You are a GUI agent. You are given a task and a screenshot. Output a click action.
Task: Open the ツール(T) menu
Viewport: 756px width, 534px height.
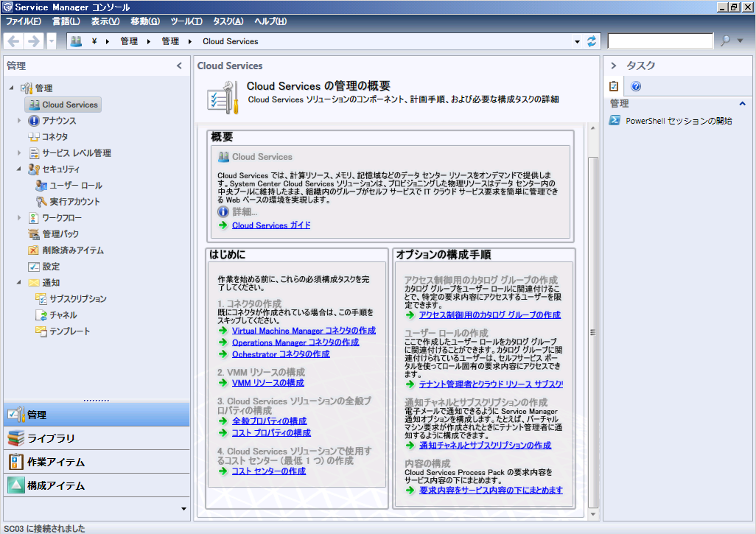pyautogui.click(x=186, y=21)
